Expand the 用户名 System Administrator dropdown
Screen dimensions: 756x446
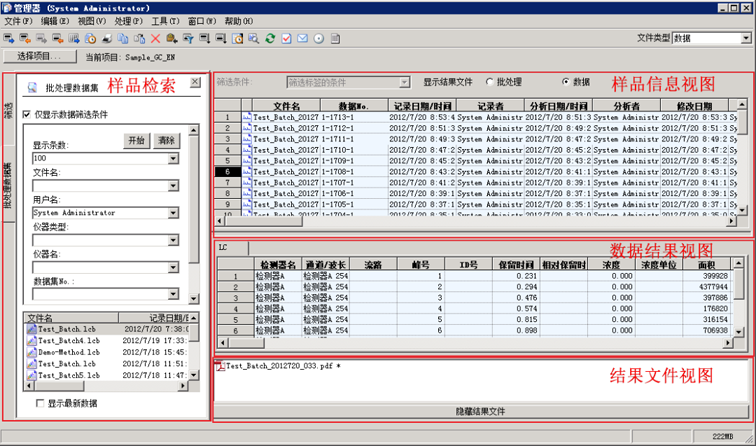pyautogui.click(x=173, y=212)
